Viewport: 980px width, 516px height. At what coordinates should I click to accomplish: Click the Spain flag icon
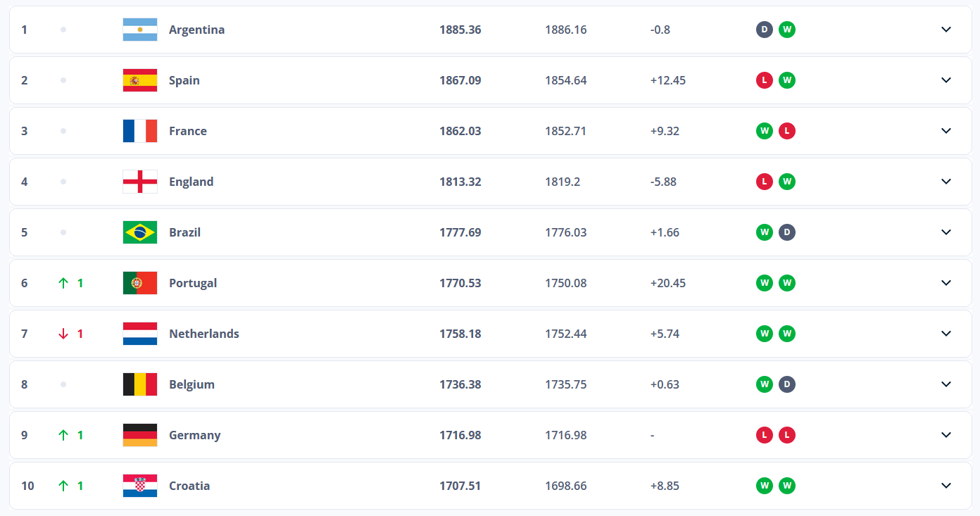(140, 80)
